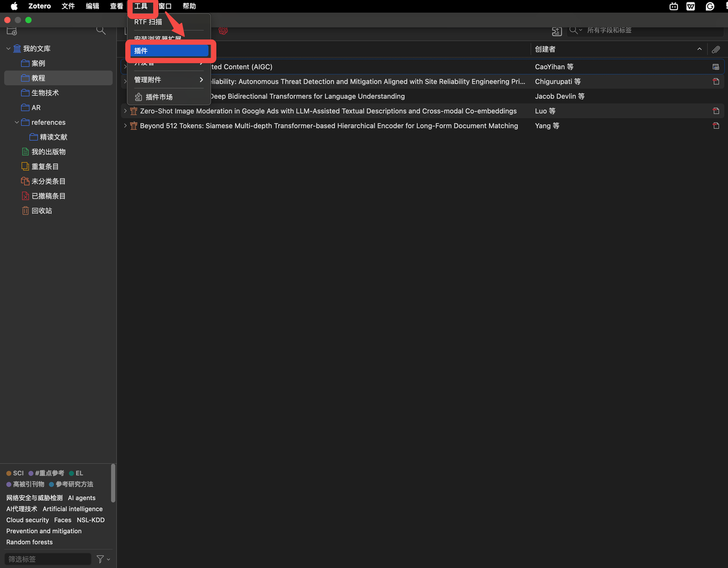Choose RTF 扫描 in the menu
Image resolution: width=728 pixels, height=568 pixels.
click(169, 22)
